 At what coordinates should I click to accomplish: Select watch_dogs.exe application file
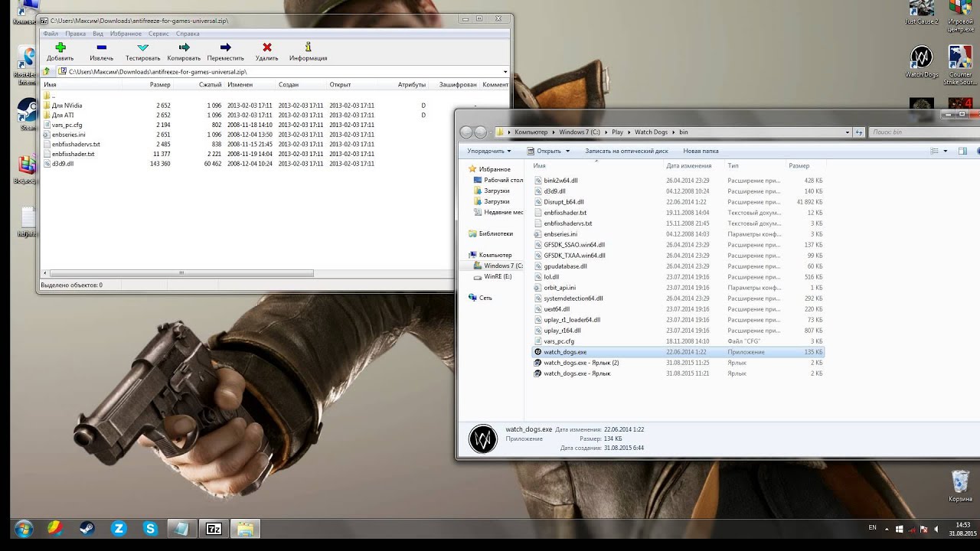pos(678,352)
